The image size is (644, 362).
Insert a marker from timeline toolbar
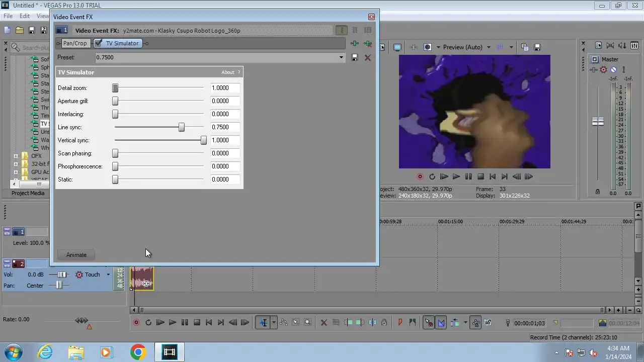tap(400, 323)
